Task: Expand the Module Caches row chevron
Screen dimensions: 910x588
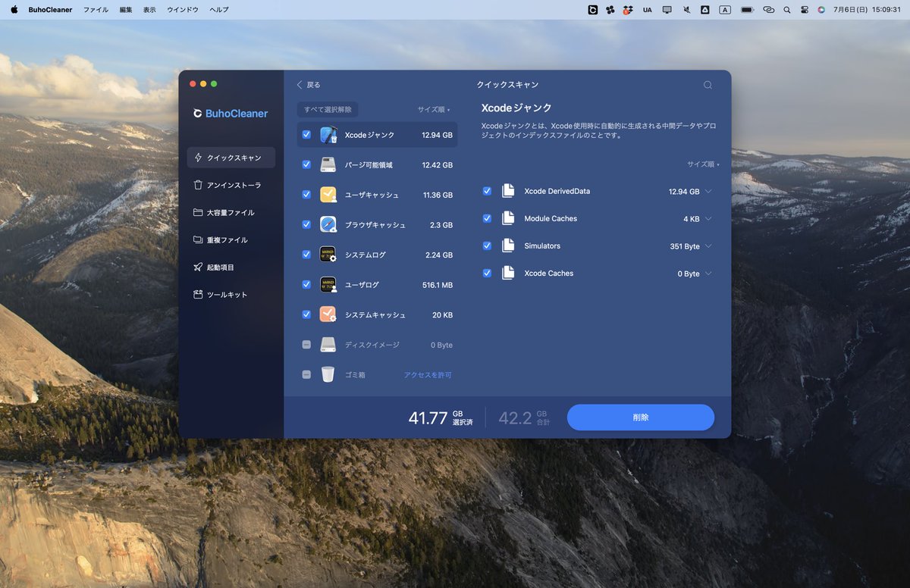Action: click(708, 219)
